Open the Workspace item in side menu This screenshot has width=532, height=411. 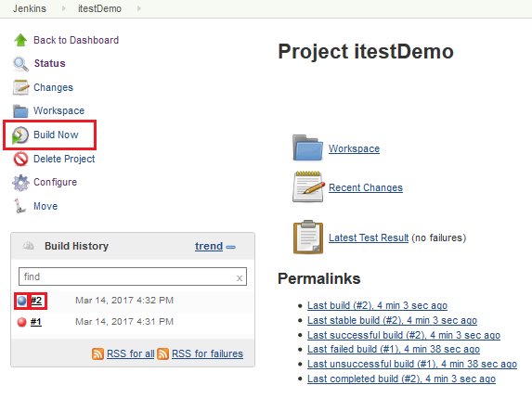tap(58, 110)
